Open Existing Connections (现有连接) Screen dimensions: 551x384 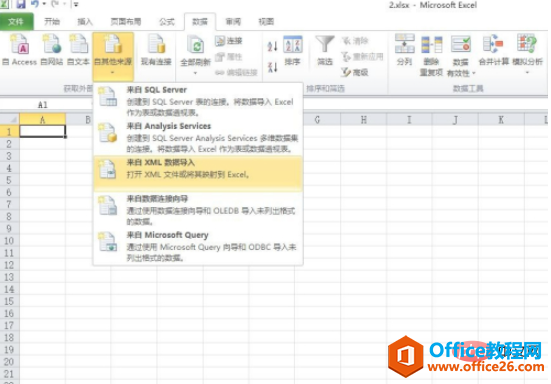pyautogui.click(x=156, y=50)
